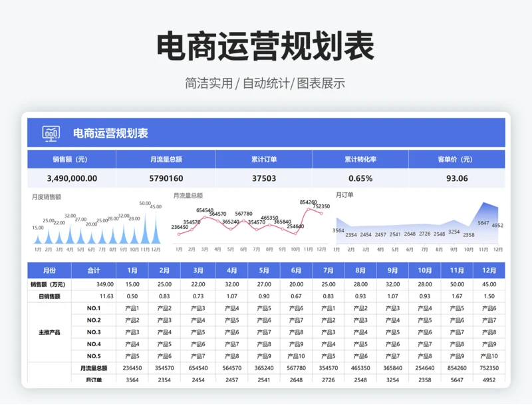Click the 5647 label in the orders area chart

coord(483,223)
